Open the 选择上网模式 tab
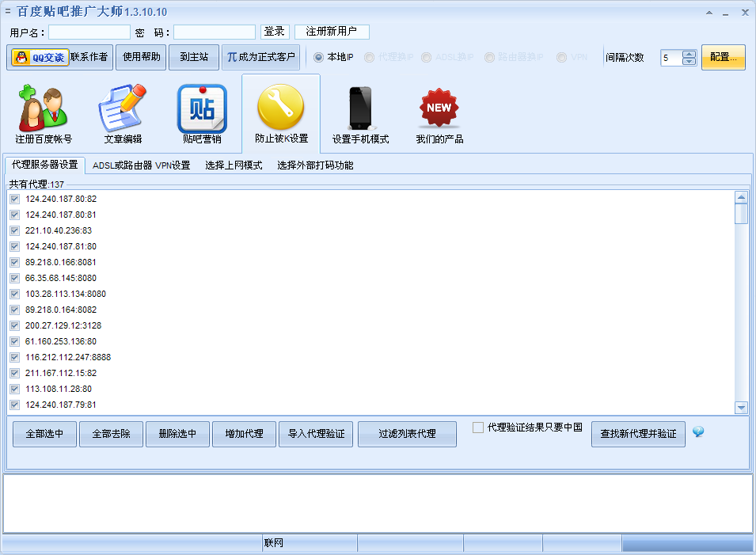The height and width of the screenshot is (555, 756). (x=234, y=165)
